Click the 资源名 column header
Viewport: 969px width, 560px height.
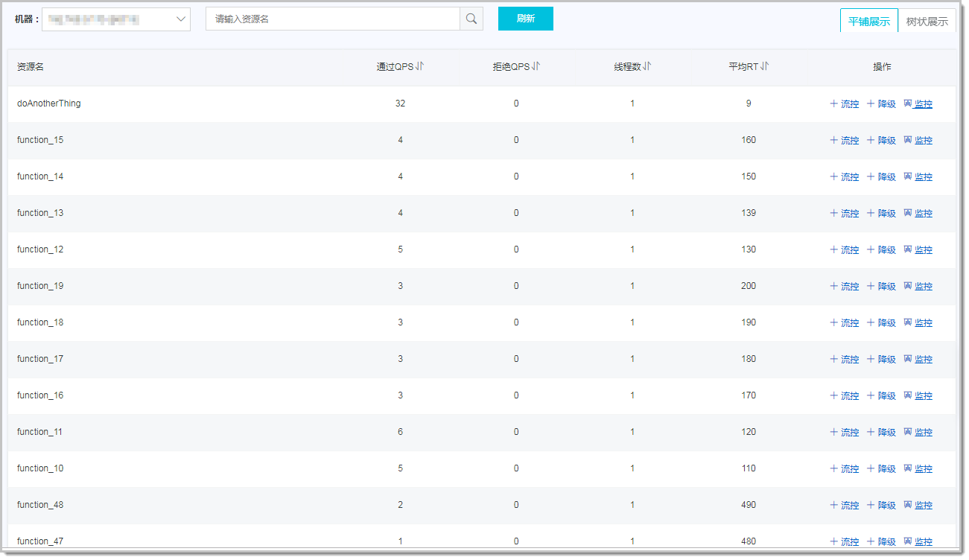pos(31,67)
